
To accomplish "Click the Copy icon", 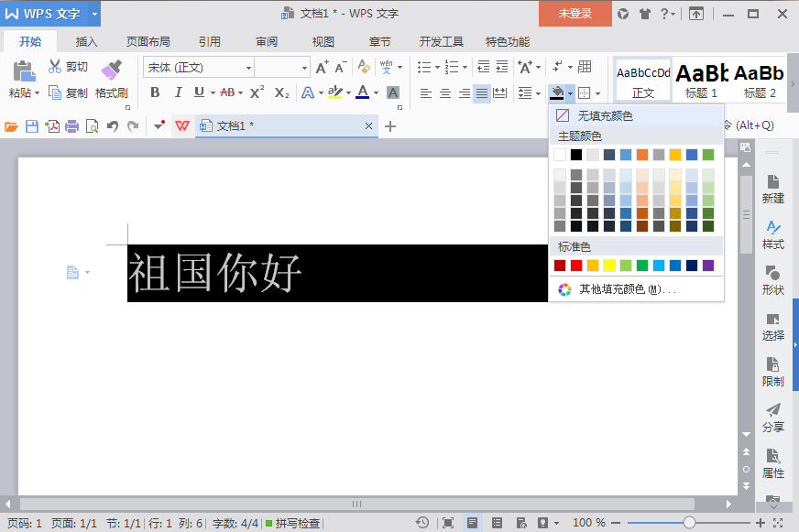I will tap(55, 92).
